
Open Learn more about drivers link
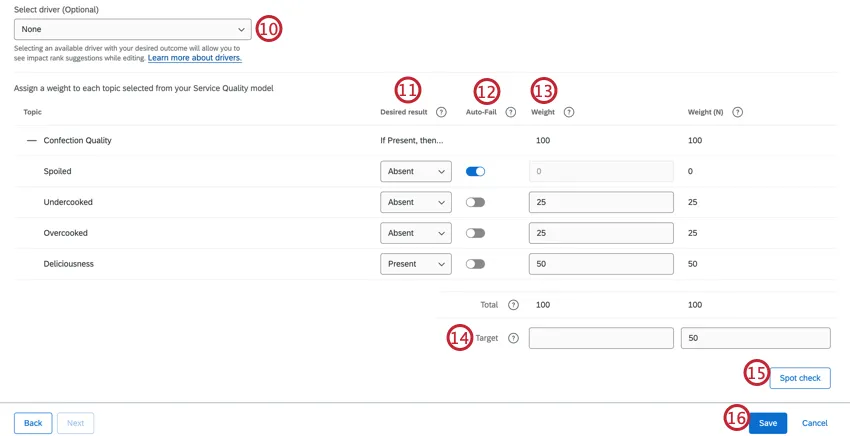(x=195, y=58)
